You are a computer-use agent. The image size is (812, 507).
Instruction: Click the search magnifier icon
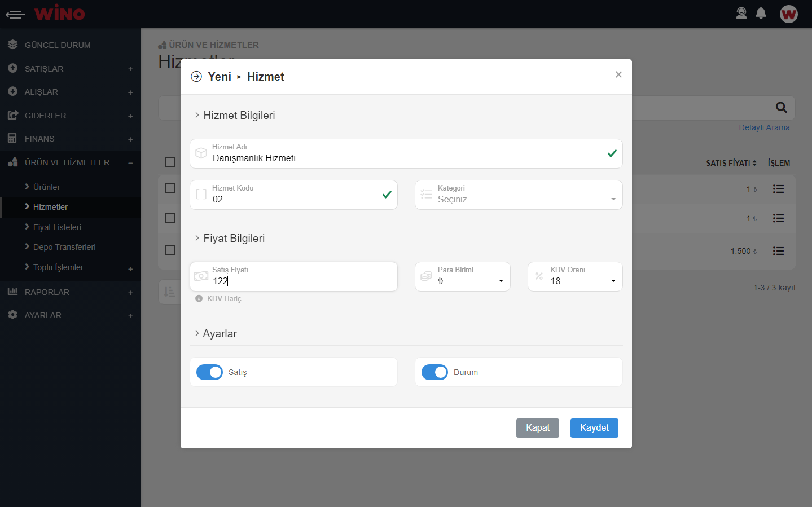(781, 108)
